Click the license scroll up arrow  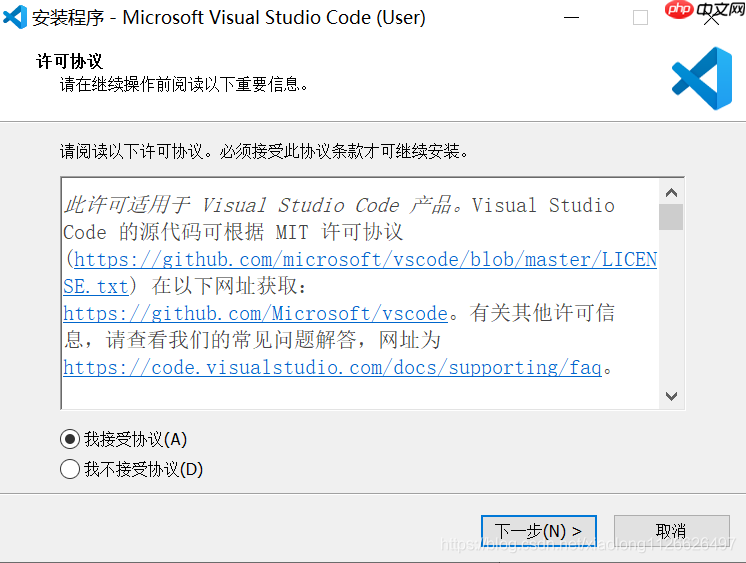pos(671,193)
